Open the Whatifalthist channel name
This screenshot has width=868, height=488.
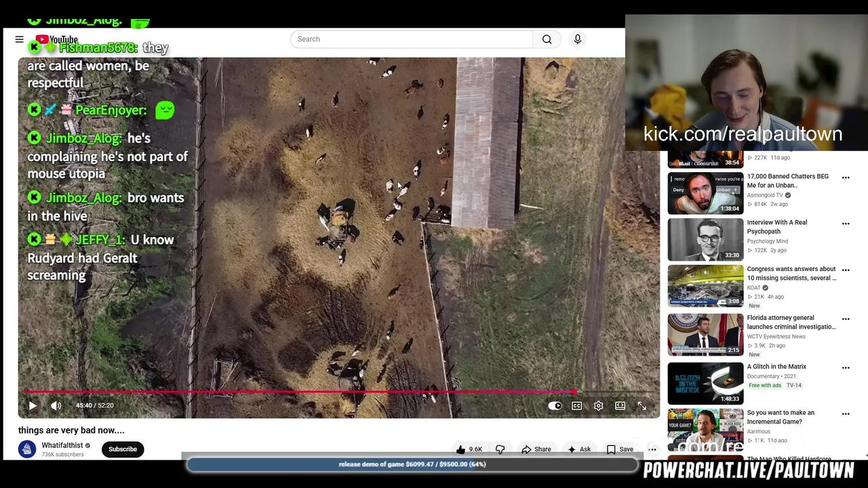[x=62, y=445]
